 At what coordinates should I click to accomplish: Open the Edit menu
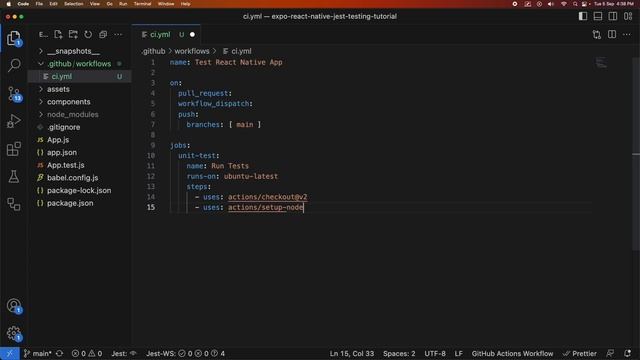(53, 4)
